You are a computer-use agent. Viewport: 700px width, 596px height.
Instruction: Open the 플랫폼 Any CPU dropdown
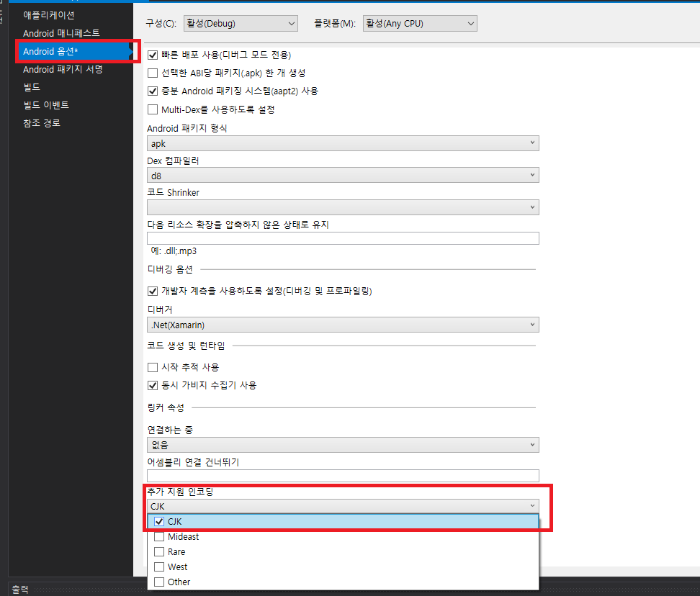[x=420, y=23]
